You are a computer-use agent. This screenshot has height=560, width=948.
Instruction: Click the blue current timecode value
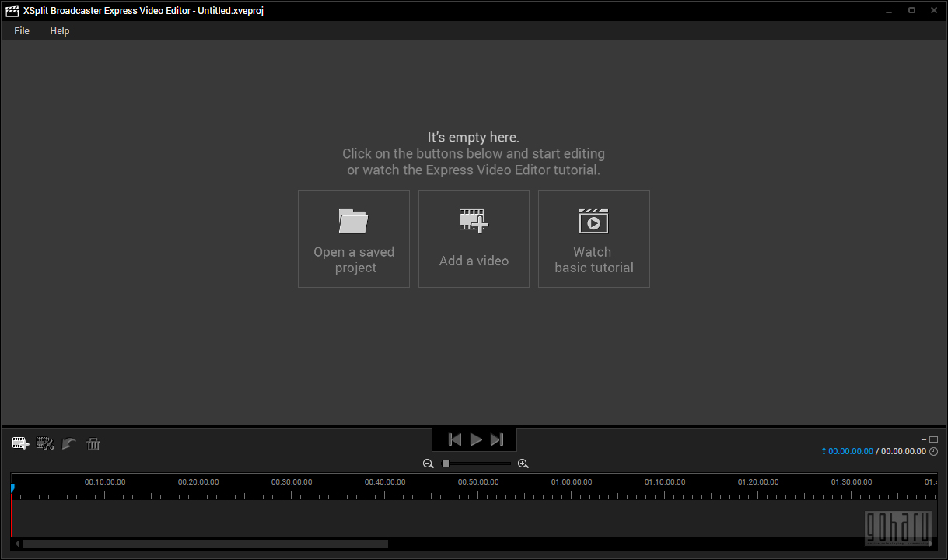[851, 451]
